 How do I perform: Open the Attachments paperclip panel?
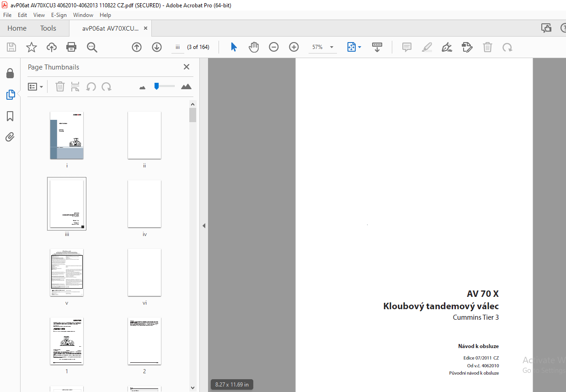coord(10,137)
